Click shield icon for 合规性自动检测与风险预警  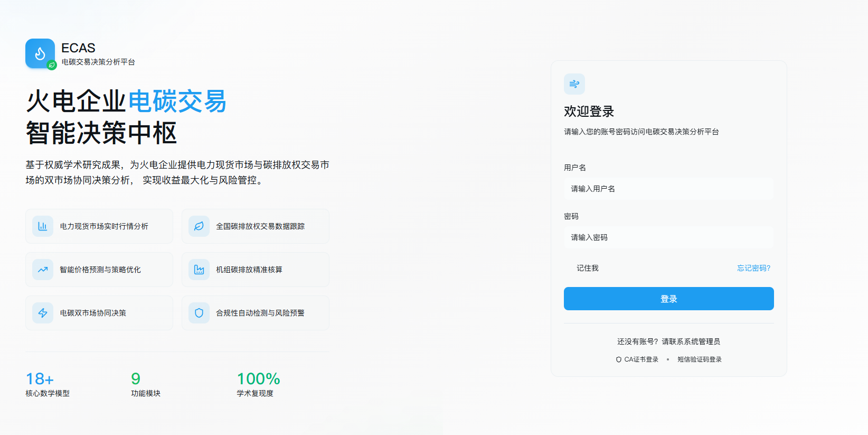199,313
